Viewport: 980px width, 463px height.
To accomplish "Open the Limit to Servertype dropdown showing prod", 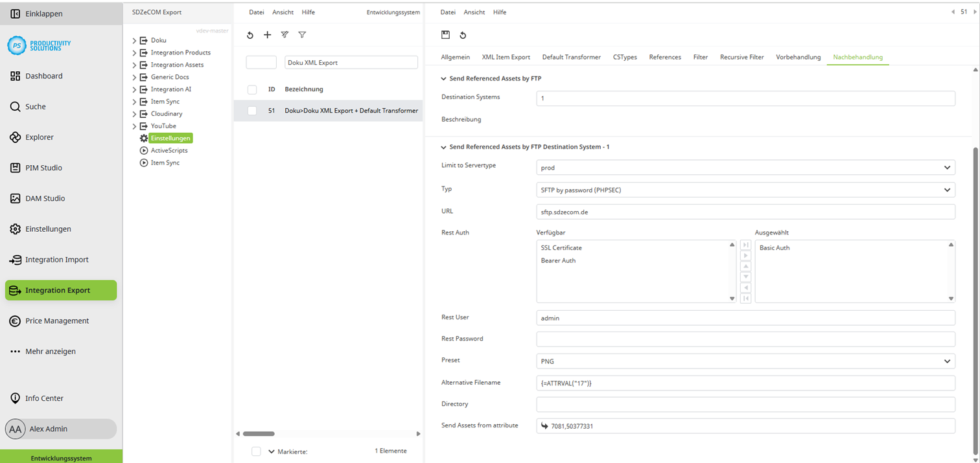I will click(x=947, y=167).
